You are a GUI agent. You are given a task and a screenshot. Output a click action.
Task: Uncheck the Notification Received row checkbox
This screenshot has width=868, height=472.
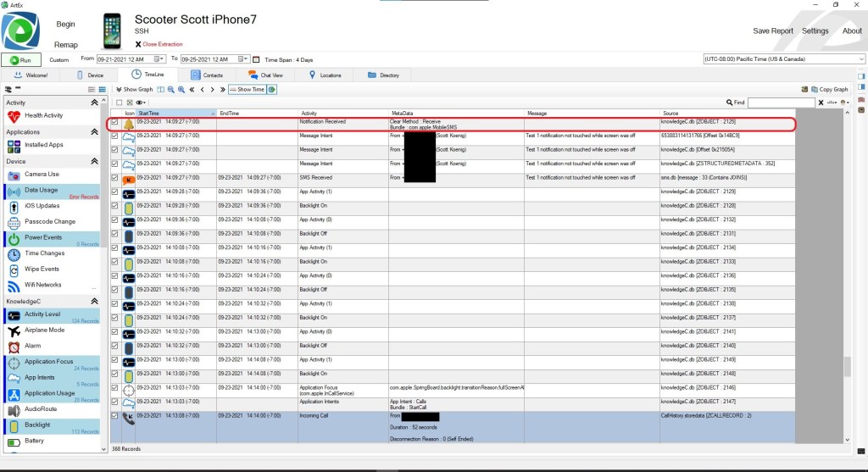[115, 123]
